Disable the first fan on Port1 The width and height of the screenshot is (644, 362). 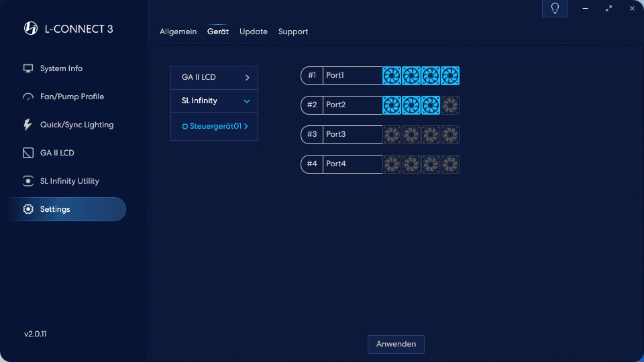(x=392, y=76)
